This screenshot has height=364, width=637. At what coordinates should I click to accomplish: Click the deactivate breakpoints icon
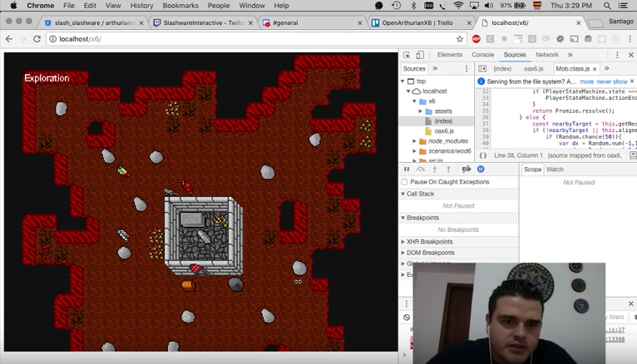pyautogui.click(x=466, y=169)
